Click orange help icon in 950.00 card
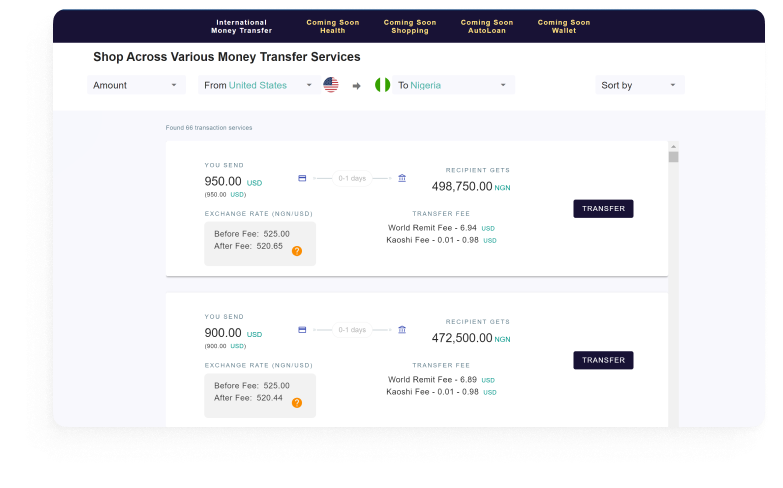 (x=297, y=251)
